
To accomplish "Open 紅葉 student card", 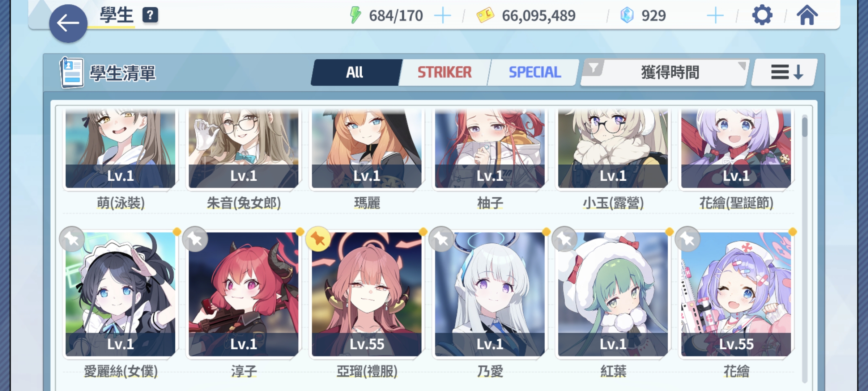I will 613,294.
